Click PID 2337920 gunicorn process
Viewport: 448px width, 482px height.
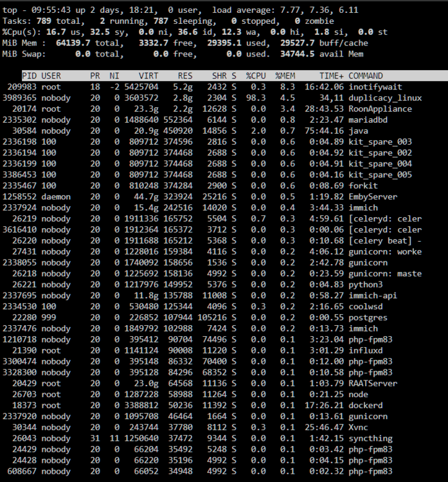coord(19,416)
